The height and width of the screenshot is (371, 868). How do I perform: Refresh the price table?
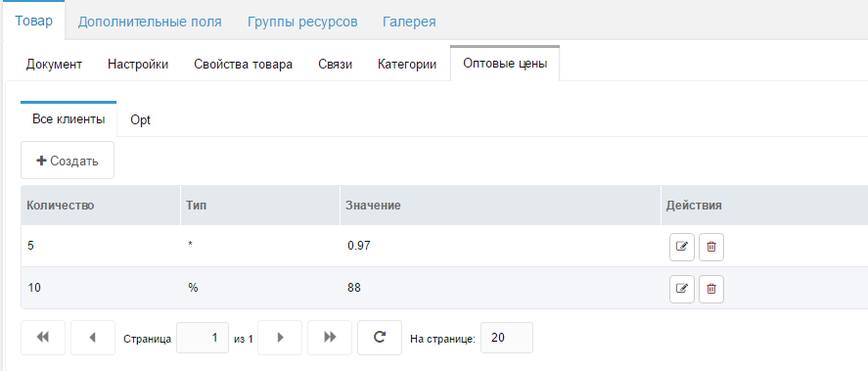[380, 337]
